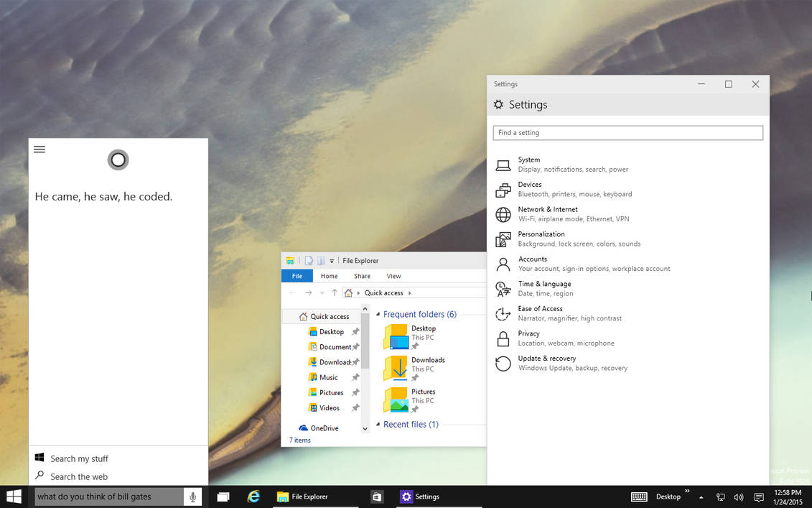Go up one level in File Explorer

335,293
